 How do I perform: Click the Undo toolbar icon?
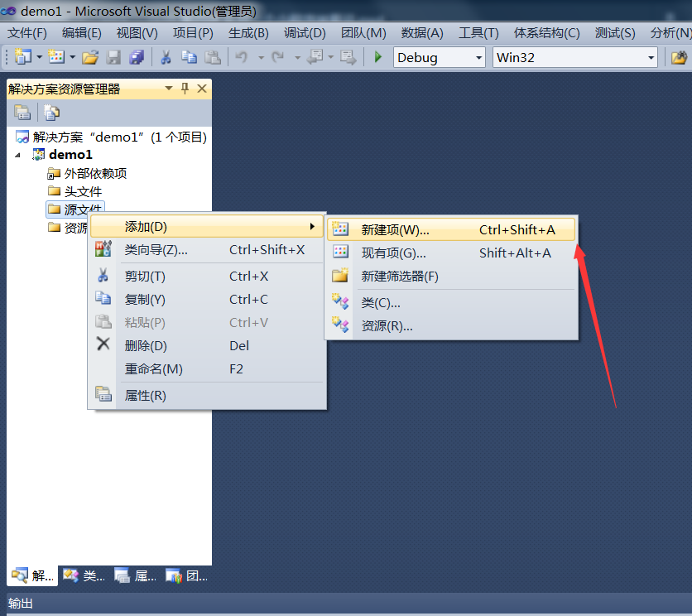[242, 57]
